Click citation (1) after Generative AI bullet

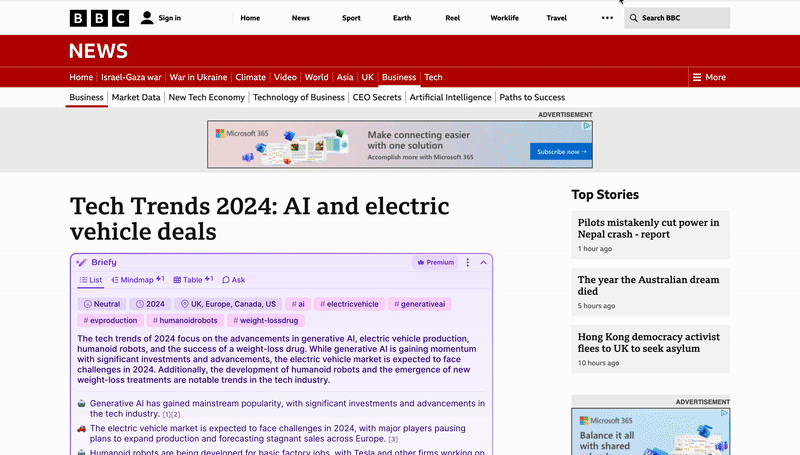(x=166, y=415)
